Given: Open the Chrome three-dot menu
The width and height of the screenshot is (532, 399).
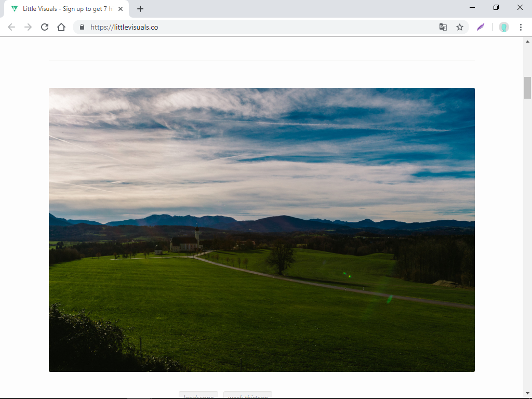Looking at the screenshot, I should pyautogui.click(x=521, y=27).
